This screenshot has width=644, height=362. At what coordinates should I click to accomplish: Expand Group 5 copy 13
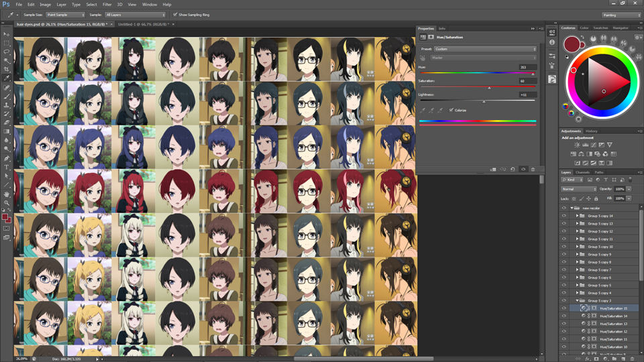577,224
